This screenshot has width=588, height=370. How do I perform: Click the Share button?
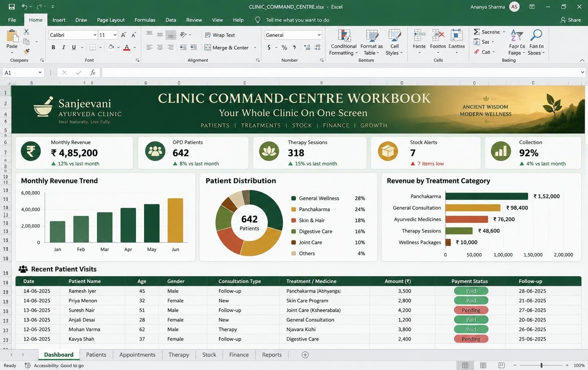(x=570, y=20)
